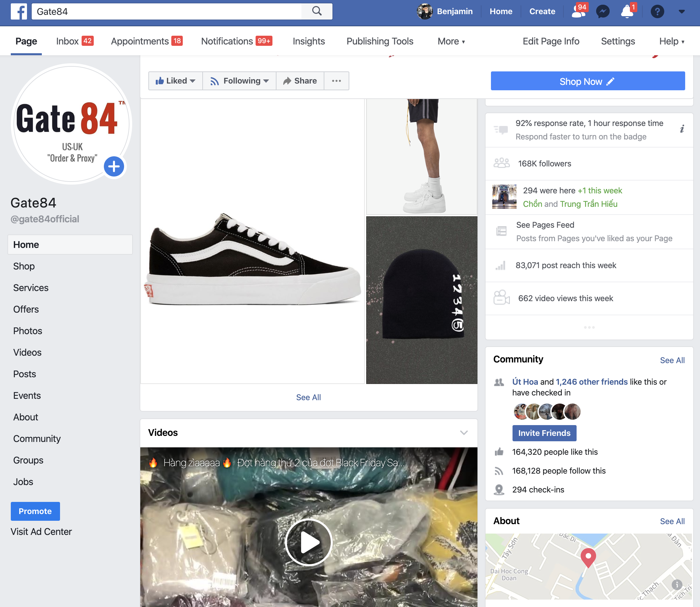Image resolution: width=700 pixels, height=607 pixels.
Task: Click the Facebook logo icon
Action: point(19,11)
